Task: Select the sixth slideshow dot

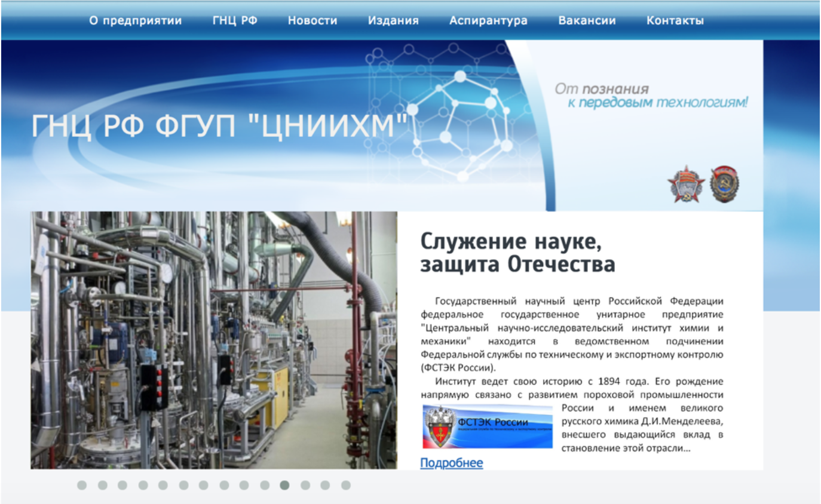Action: click(183, 485)
